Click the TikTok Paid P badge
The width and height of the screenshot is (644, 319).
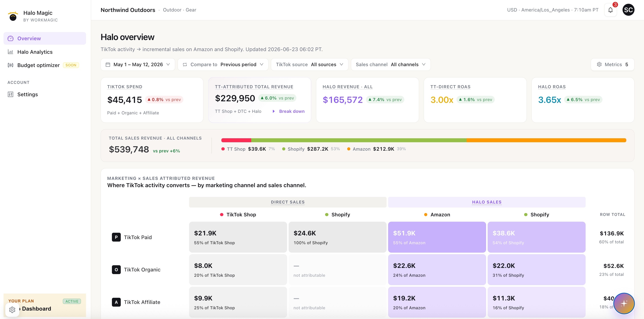click(116, 237)
